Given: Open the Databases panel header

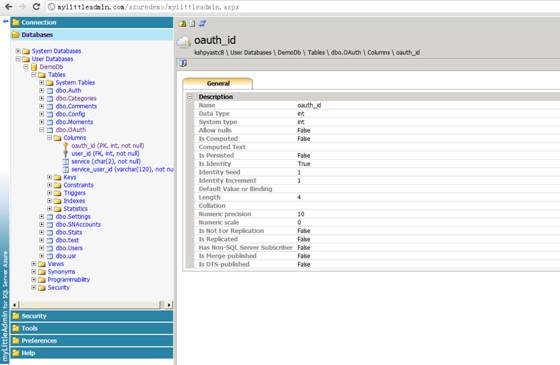Looking at the screenshot, I should click(x=92, y=35).
